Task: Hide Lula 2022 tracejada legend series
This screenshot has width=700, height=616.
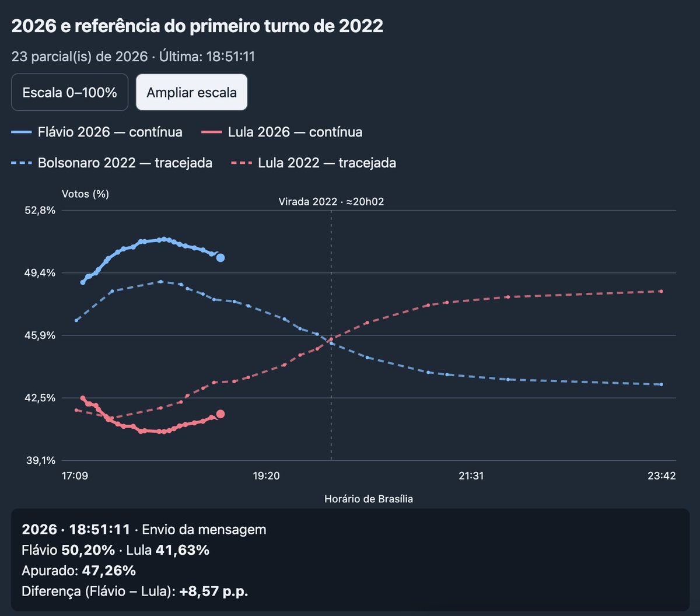Action: [x=314, y=163]
